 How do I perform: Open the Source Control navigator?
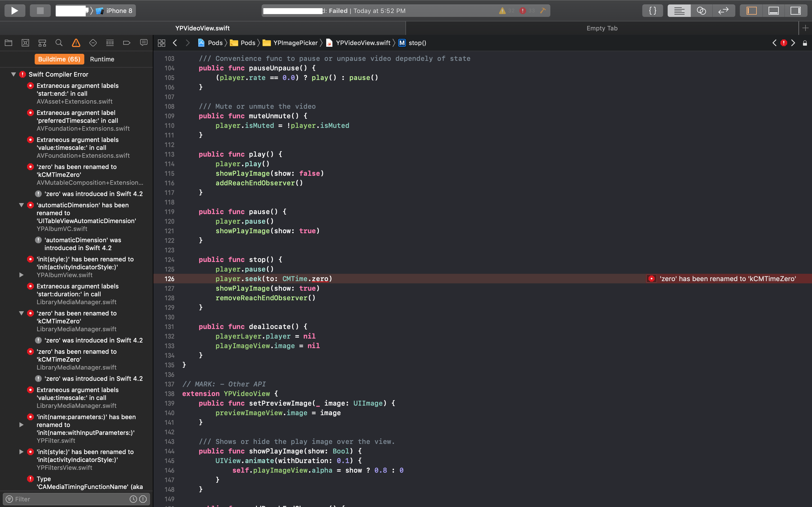[25, 43]
